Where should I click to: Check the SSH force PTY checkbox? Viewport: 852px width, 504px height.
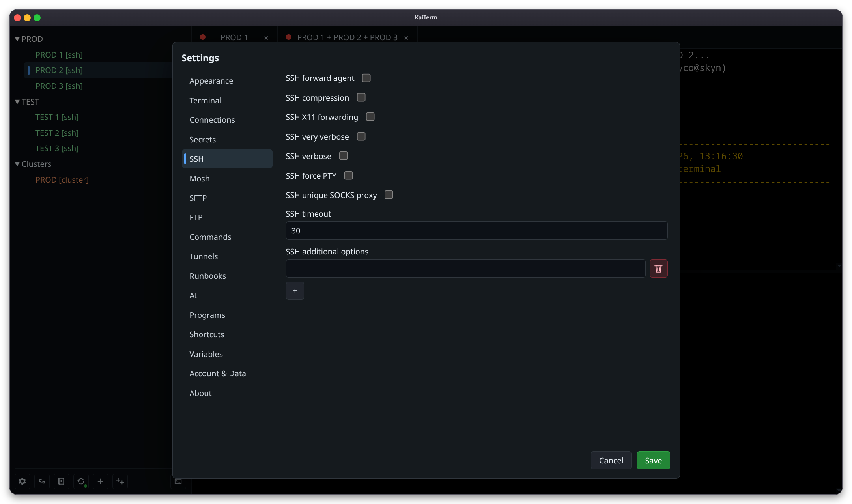(x=349, y=175)
